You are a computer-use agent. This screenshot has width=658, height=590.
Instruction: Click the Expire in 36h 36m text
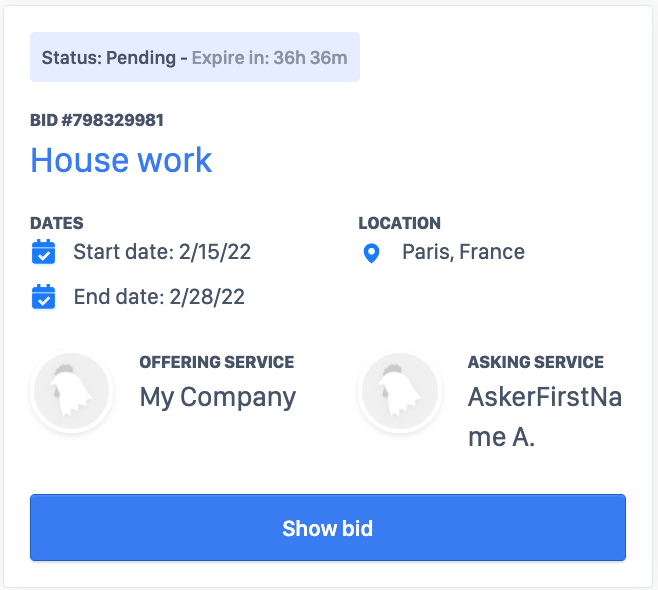(270, 58)
